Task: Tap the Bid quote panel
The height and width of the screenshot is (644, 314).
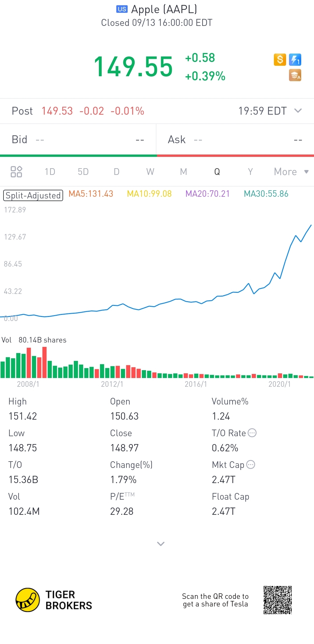Action: (x=78, y=140)
